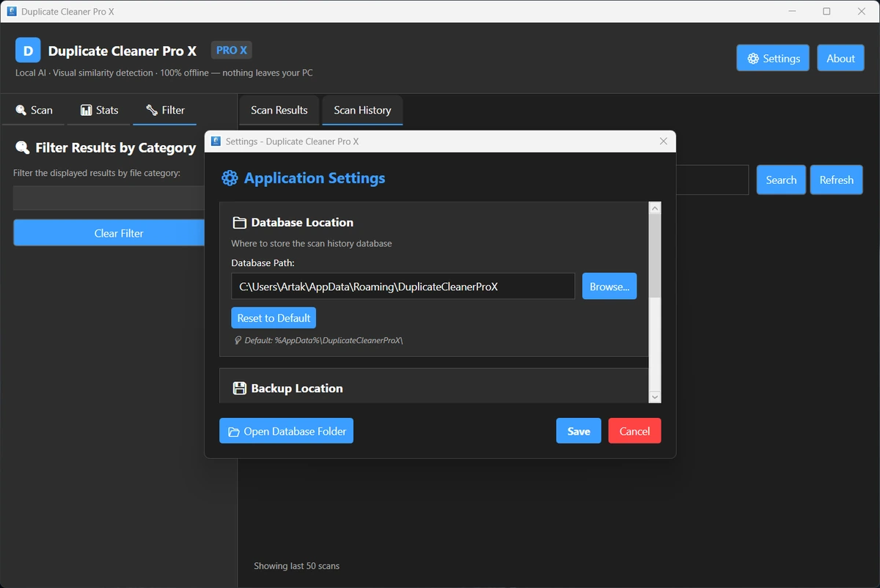The width and height of the screenshot is (880, 588).
Task: Click the 'Database Path:' label
Action: pyautogui.click(x=263, y=262)
